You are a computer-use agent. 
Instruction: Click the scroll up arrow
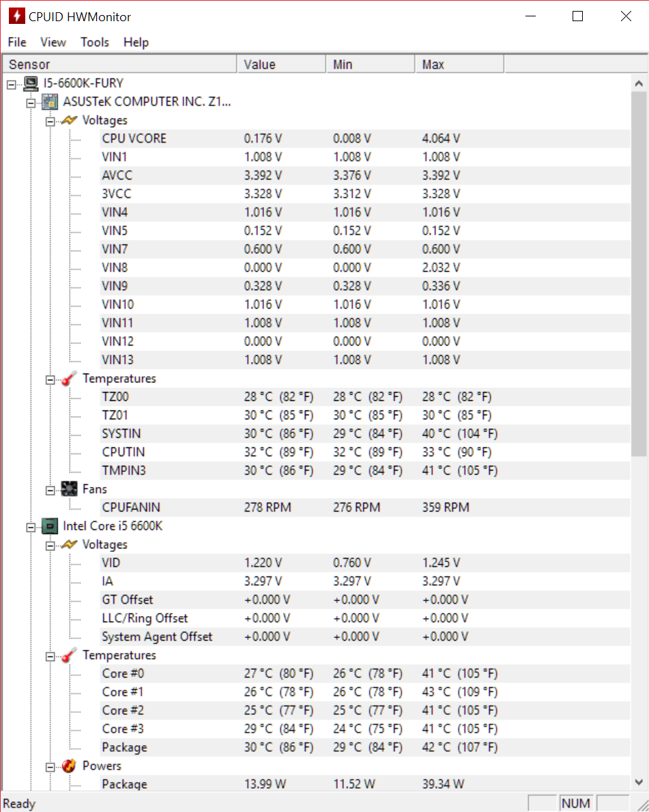[639, 83]
